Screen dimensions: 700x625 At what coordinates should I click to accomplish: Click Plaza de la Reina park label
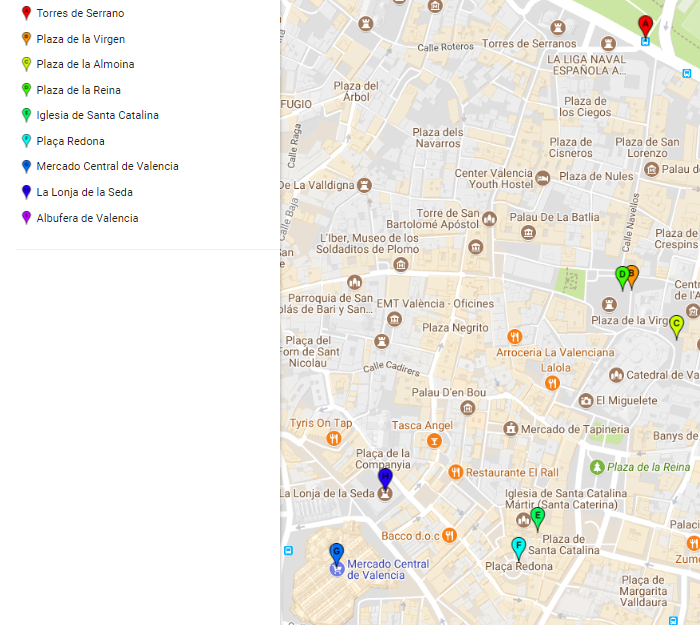tap(648, 467)
